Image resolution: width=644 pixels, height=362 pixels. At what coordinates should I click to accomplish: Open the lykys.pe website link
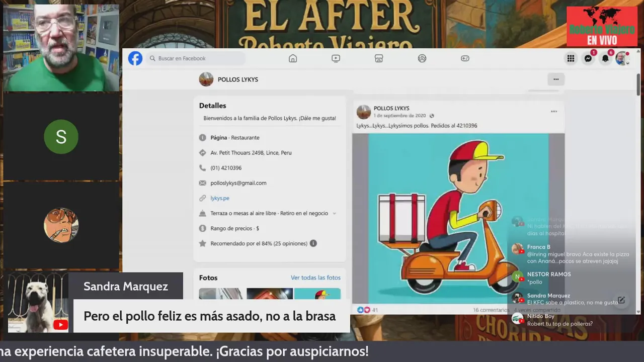[x=220, y=198]
